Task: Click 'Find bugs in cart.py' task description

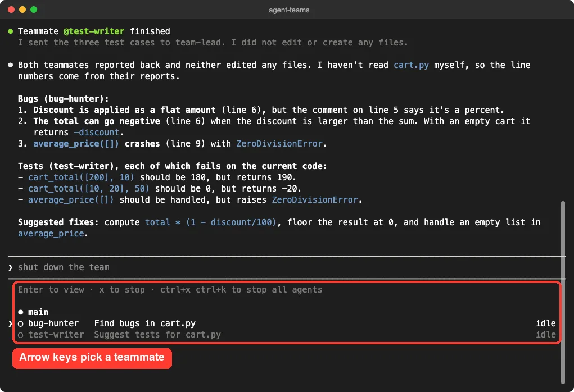Action: click(145, 323)
